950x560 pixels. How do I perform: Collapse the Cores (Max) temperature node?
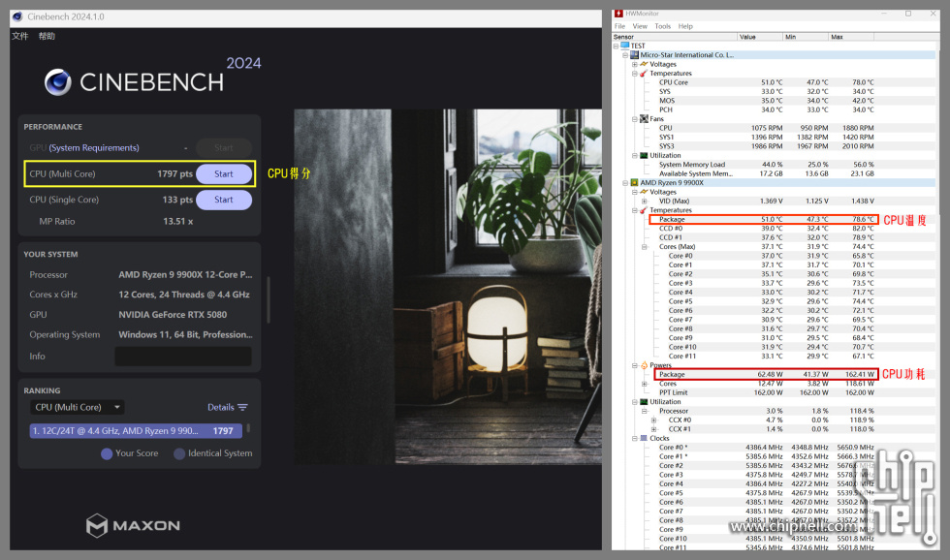tap(644, 246)
